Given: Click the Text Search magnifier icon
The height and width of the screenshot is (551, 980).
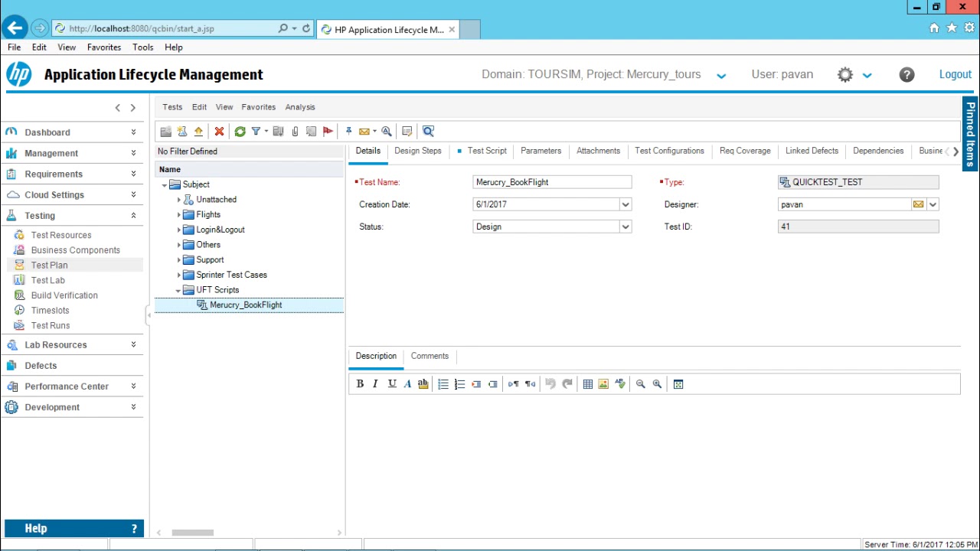Looking at the screenshot, I should 387,132.
